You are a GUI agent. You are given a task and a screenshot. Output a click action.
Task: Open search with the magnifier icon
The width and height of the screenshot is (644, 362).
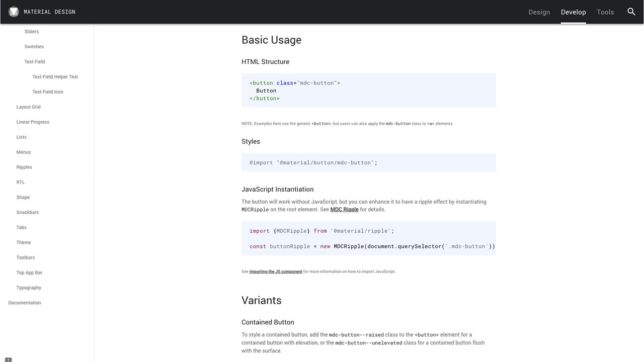631,12
